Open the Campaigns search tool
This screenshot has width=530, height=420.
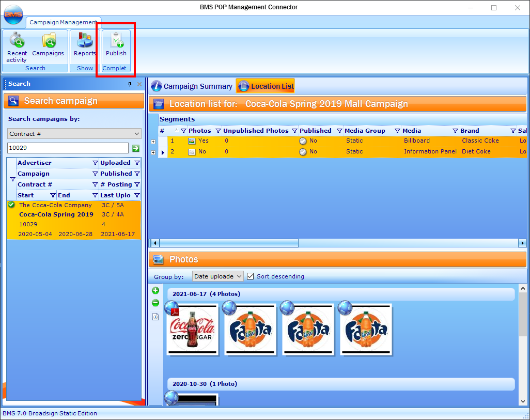coord(48,44)
